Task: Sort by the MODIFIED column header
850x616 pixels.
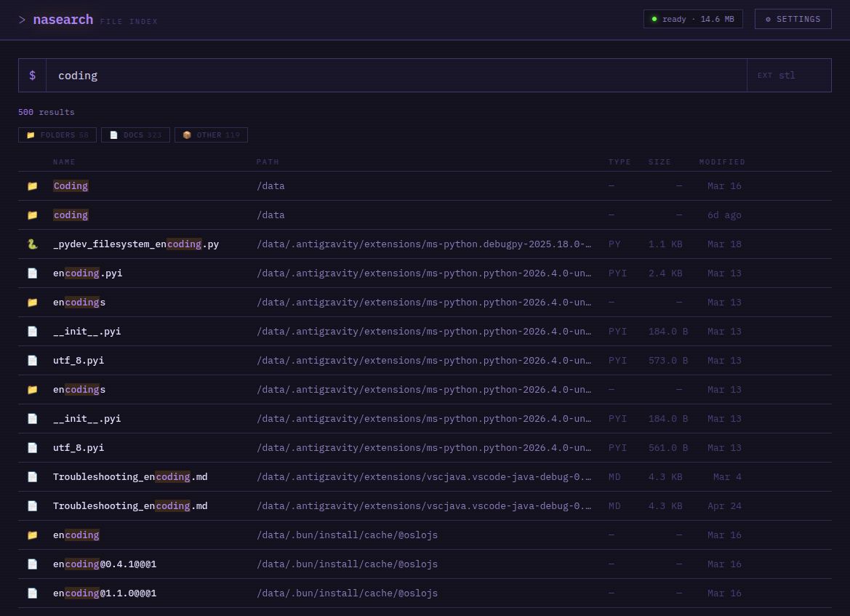Action: [722, 162]
